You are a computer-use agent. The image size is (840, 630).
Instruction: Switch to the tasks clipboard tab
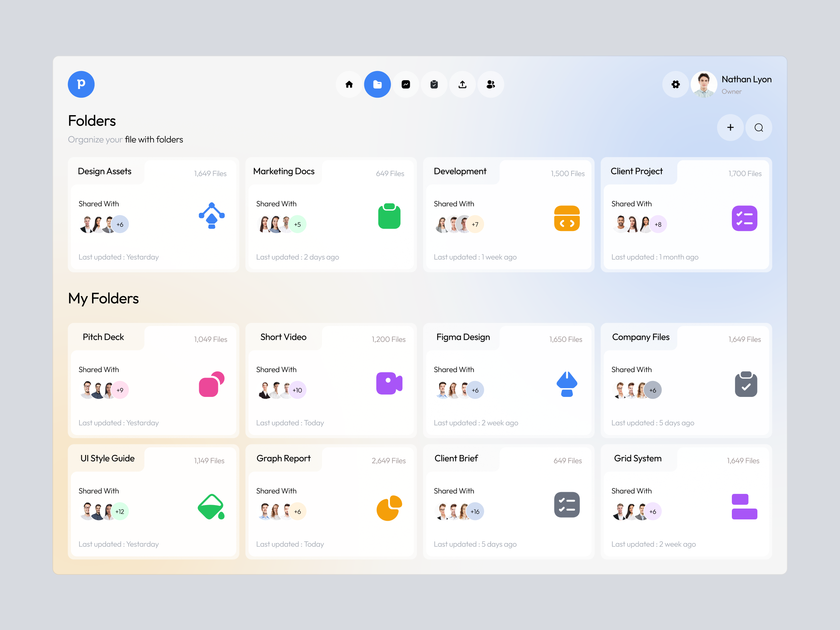434,84
